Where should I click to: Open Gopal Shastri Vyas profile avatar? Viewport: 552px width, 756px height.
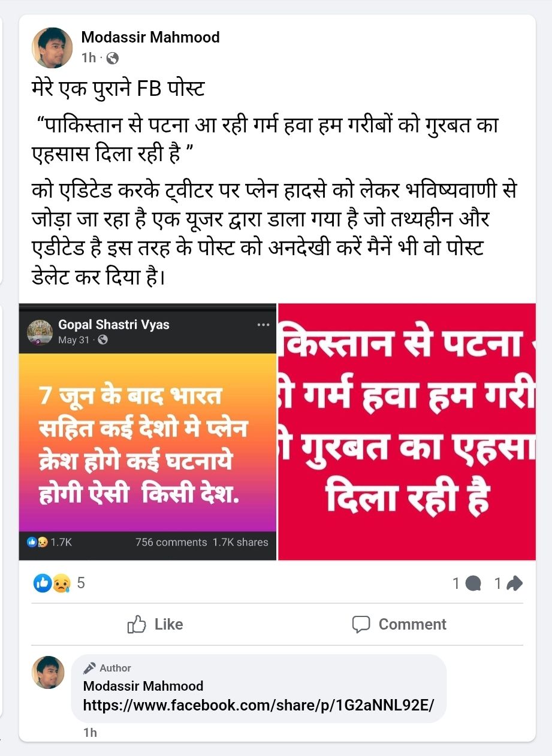coord(40,332)
